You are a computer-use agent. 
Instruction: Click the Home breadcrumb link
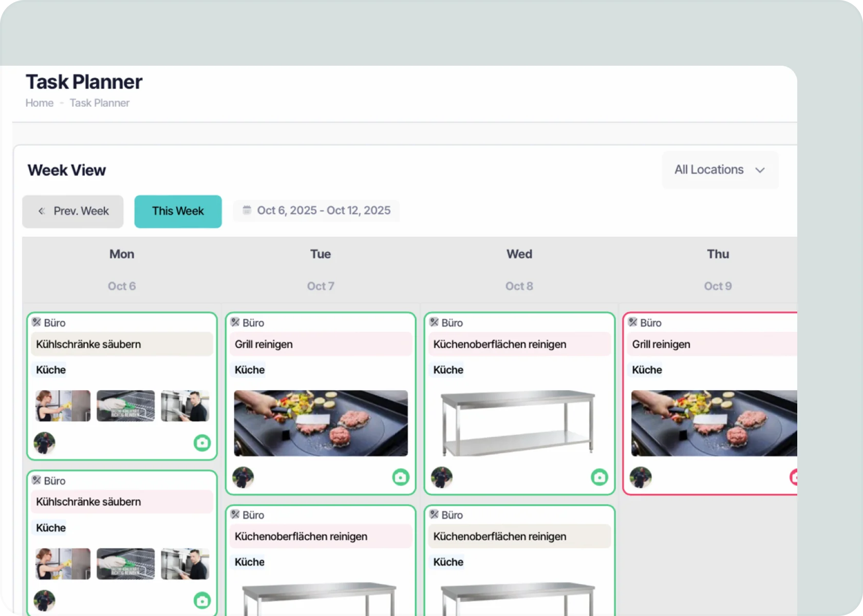pos(40,103)
